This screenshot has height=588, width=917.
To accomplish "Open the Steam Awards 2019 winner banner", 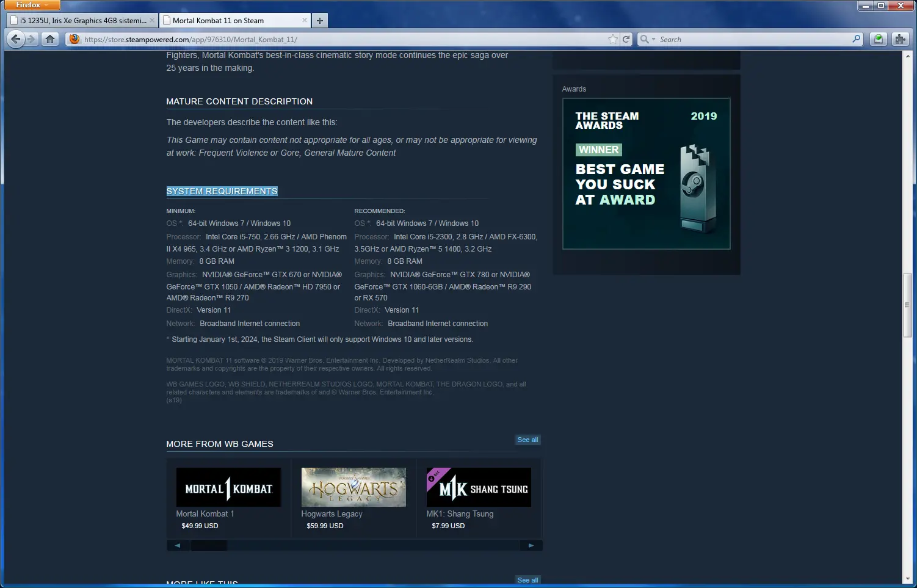I will (x=647, y=174).
